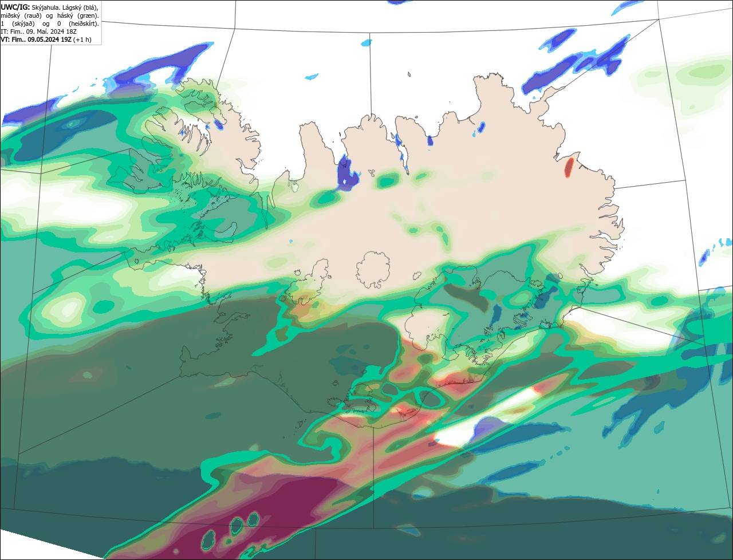
Task: Click the bold "UWC/IG:" label in the legend
Action: point(15,7)
